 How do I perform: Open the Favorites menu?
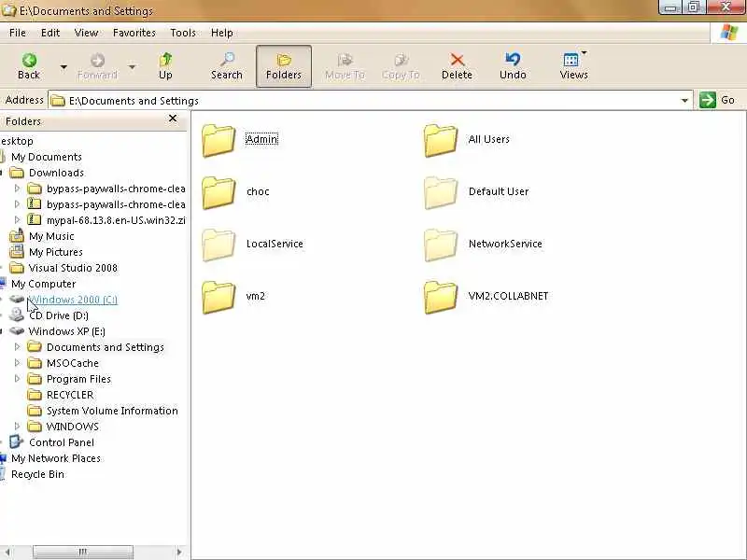(134, 33)
